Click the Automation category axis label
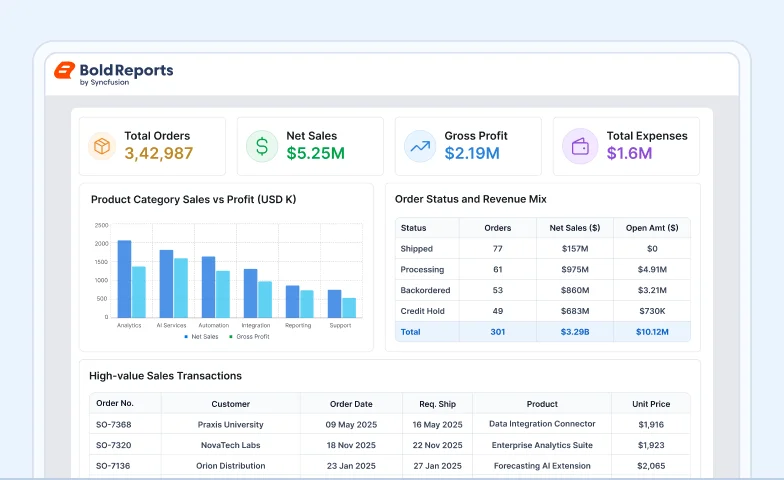 [214, 325]
